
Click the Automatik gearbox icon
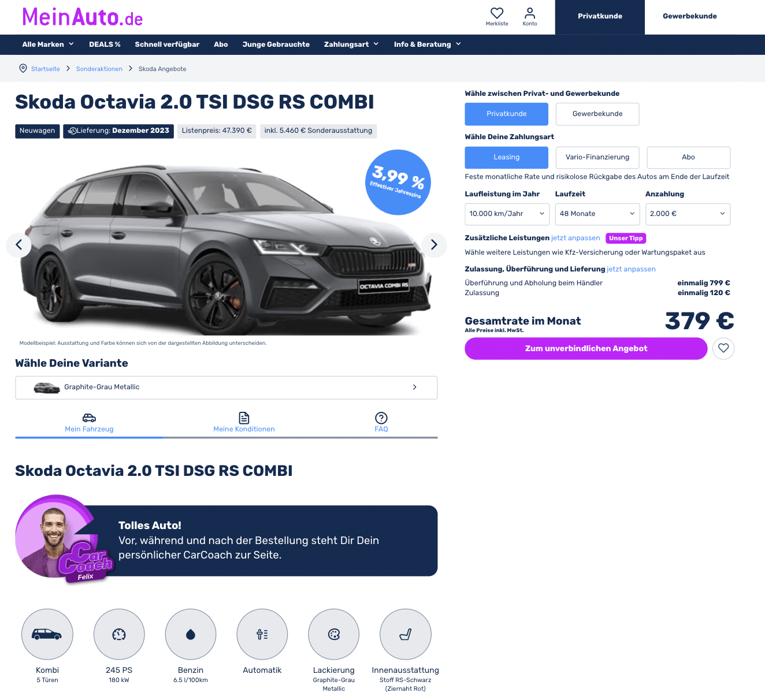point(262,634)
